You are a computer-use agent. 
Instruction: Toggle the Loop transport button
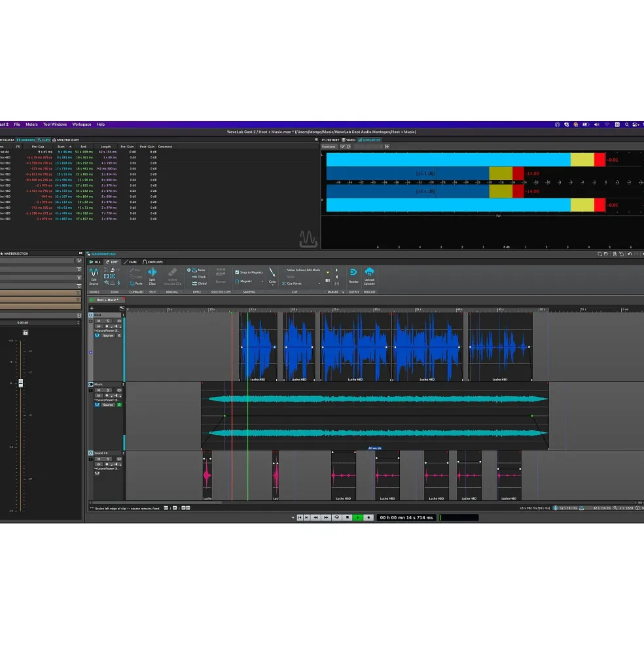(x=337, y=517)
